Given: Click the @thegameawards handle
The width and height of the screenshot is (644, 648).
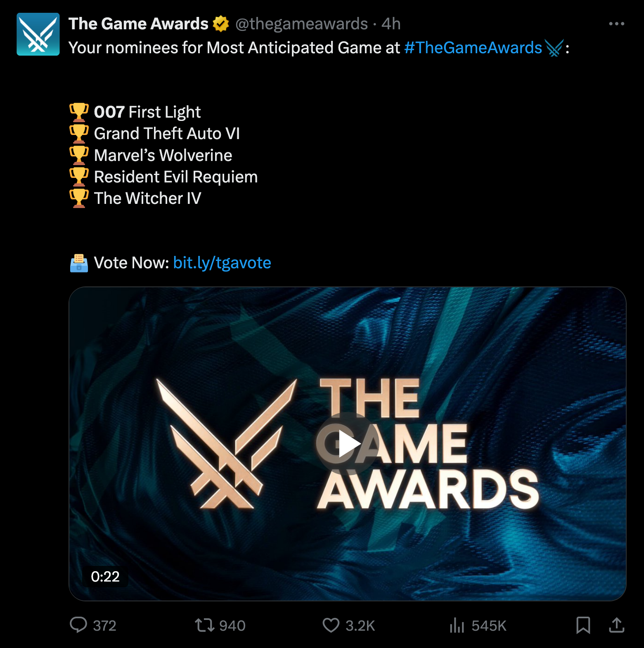Looking at the screenshot, I should (x=301, y=24).
